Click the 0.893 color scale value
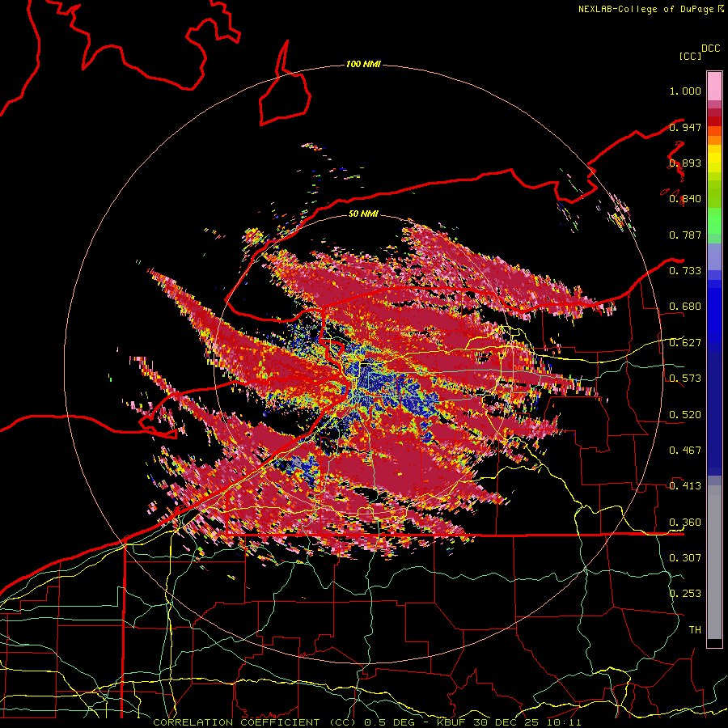The image size is (728, 728). (x=685, y=163)
